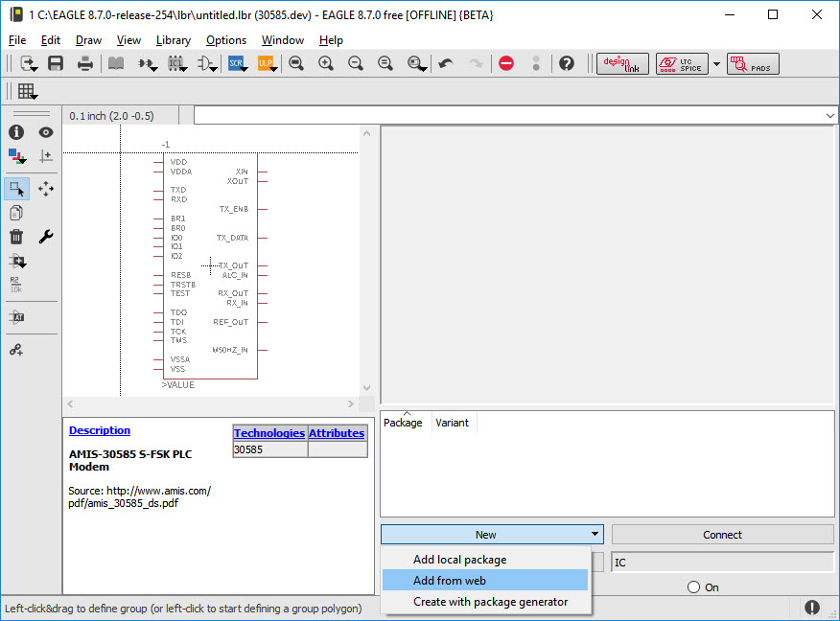Viewport: 840px width, 621px height.
Task: Open the LTC Spice dropdown arrow
Action: coord(716,64)
